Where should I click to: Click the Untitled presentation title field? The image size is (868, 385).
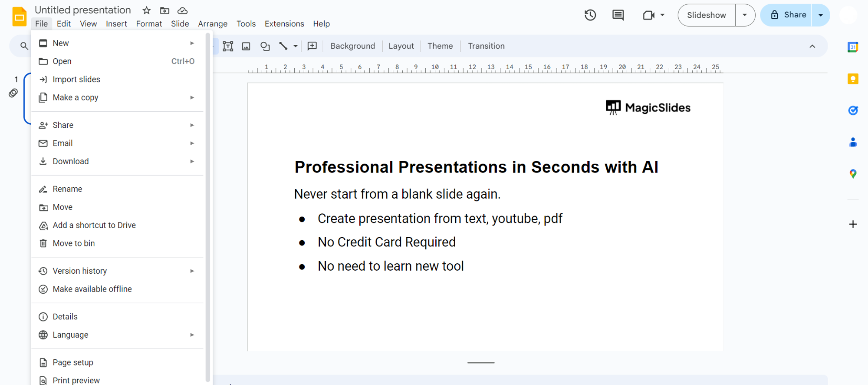point(83,10)
